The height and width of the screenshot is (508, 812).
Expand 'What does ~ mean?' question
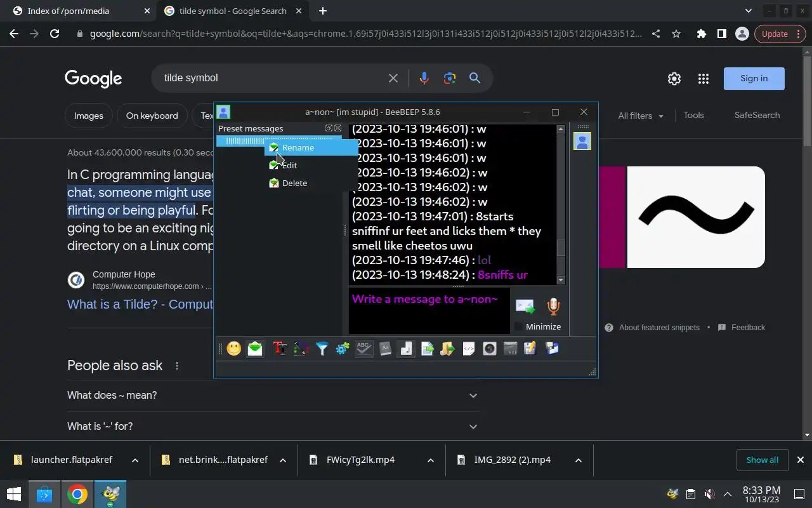point(273,395)
